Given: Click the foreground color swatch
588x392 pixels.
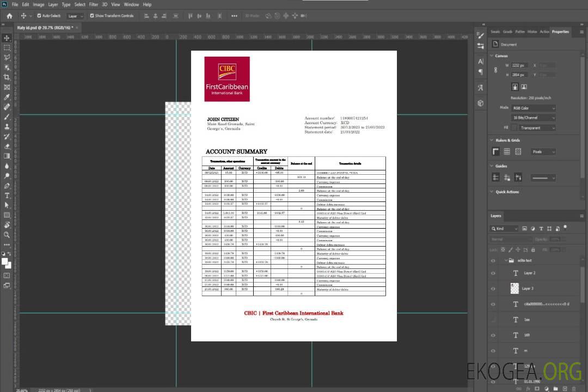Looking at the screenshot, I should [5, 262].
